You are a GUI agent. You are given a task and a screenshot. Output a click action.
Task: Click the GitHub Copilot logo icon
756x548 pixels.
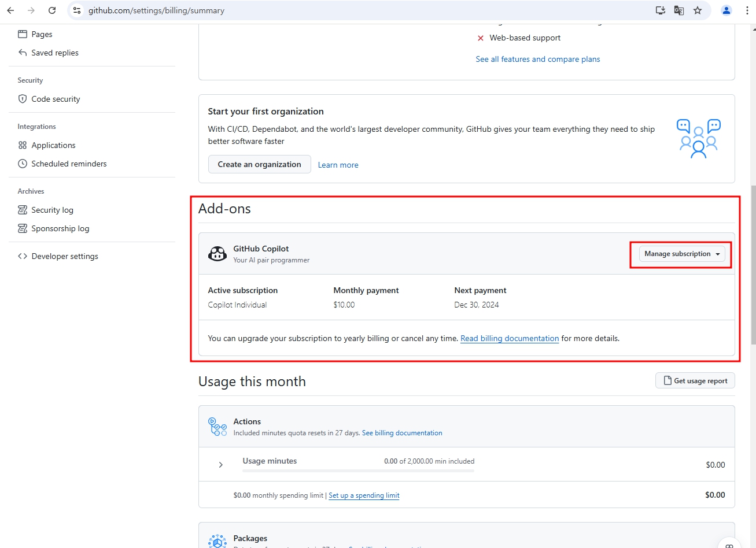[x=217, y=254]
